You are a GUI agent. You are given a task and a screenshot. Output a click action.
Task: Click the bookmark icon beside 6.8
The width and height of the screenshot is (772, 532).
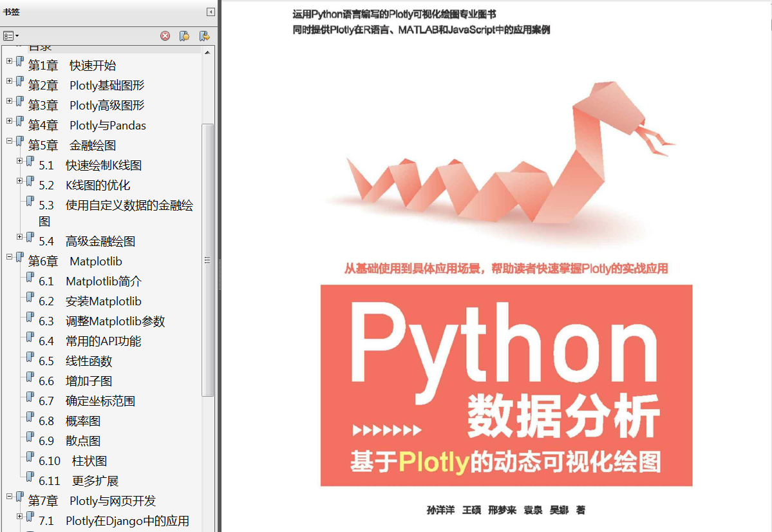(30, 417)
